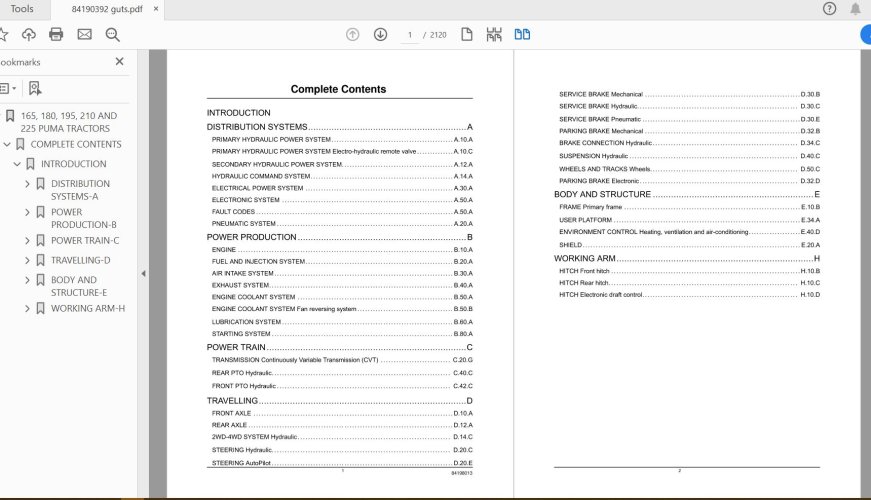Print the document using printer icon
The height and width of the screenshot is (500, 871).
(x=56, y=35)
